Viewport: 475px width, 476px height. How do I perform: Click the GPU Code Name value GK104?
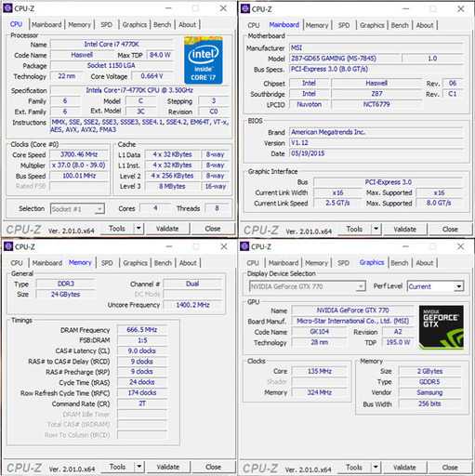pos(319,332)
